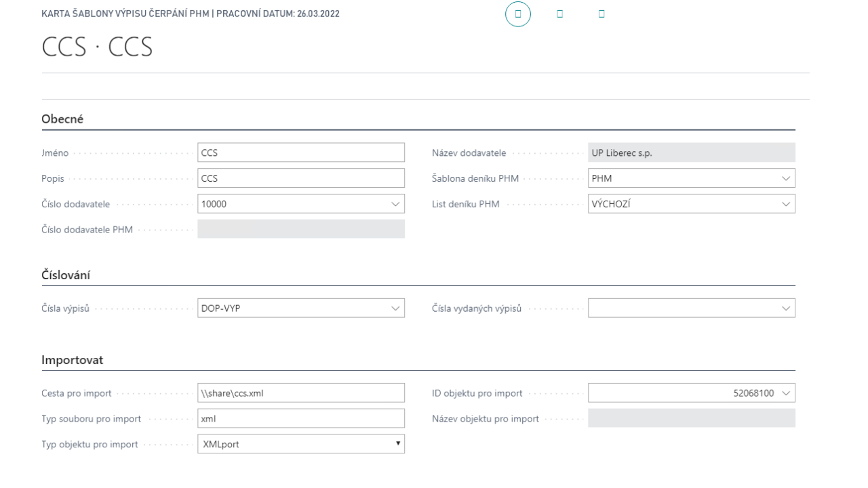This screenshot has height=488, width=868.
Task: Open the ID objektu pro import lookup arrow
Action: (786, 393)
